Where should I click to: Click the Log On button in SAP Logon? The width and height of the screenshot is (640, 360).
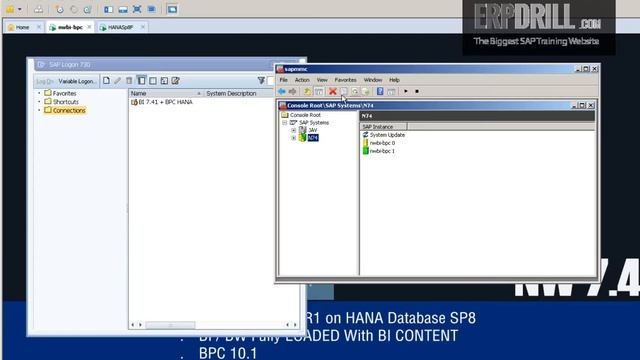pos(45,81)
